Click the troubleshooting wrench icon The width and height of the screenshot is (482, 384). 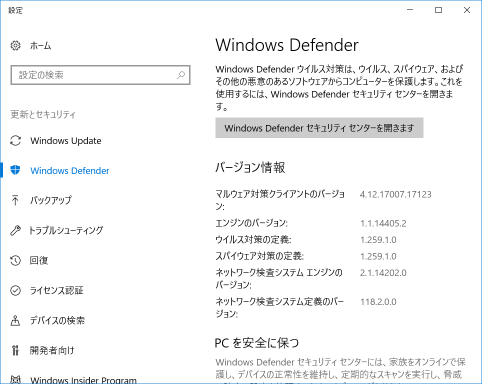tap(15, 230)
